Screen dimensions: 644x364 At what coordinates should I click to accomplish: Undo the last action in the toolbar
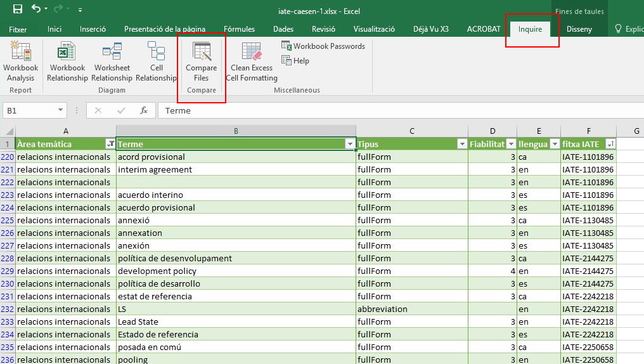point(36,10)
